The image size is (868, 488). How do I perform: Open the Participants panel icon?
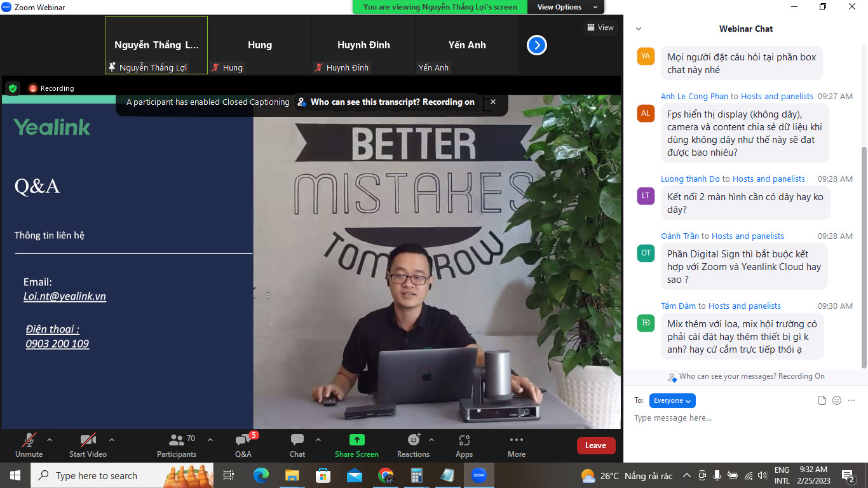[176, 440]
